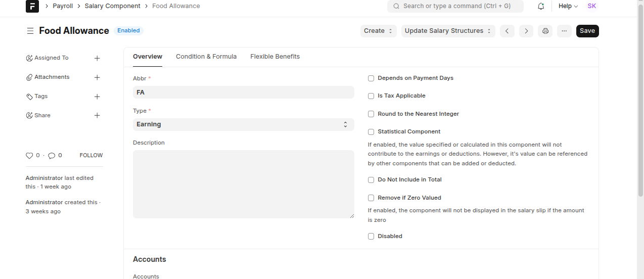
Task: Open Update Salary Structures dropdown
Action: tap(448, 31)
